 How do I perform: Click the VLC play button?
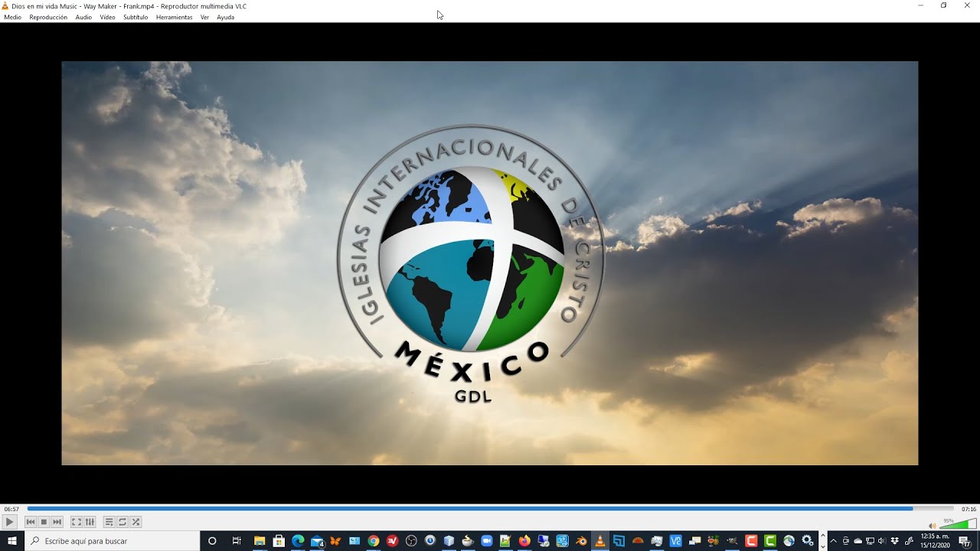click(9, 522)
